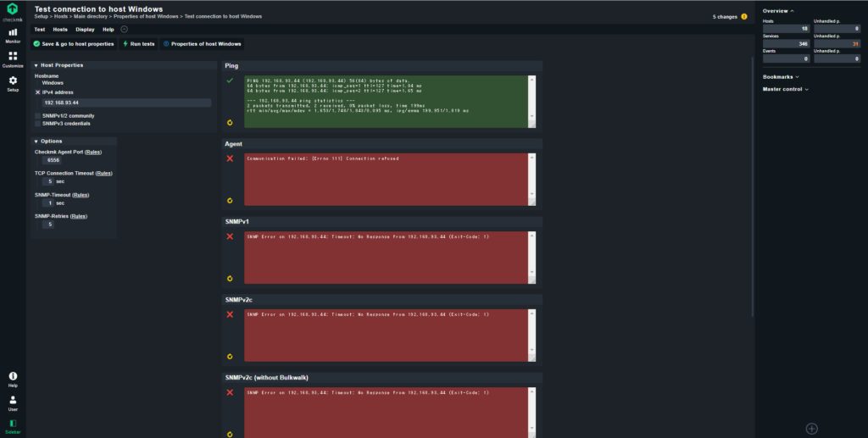Screen dimensions: 868x438
Task: Open the Monitor menu in sidebar
Action: tap(13, 36)
